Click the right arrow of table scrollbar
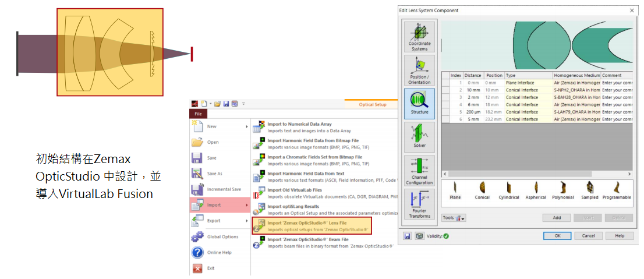Viewport: 644px width, 279px height. pos(629,174)
